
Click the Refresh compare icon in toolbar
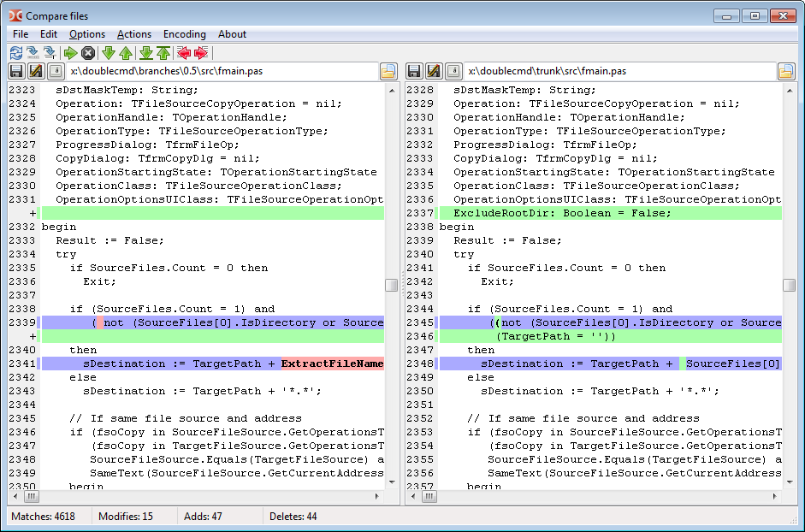click(15, 53)
